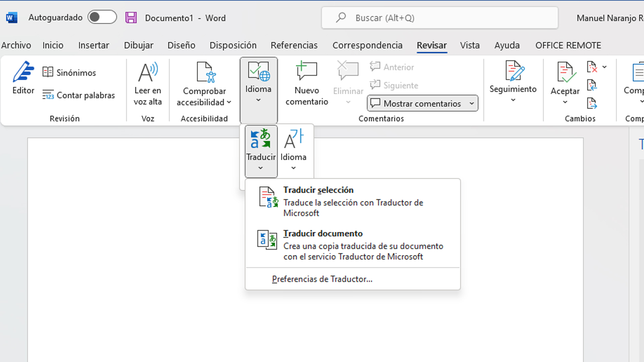This screenshot has height=362, width=644.
Task: Click the previous change icon in Cambios
Action: 592,85
